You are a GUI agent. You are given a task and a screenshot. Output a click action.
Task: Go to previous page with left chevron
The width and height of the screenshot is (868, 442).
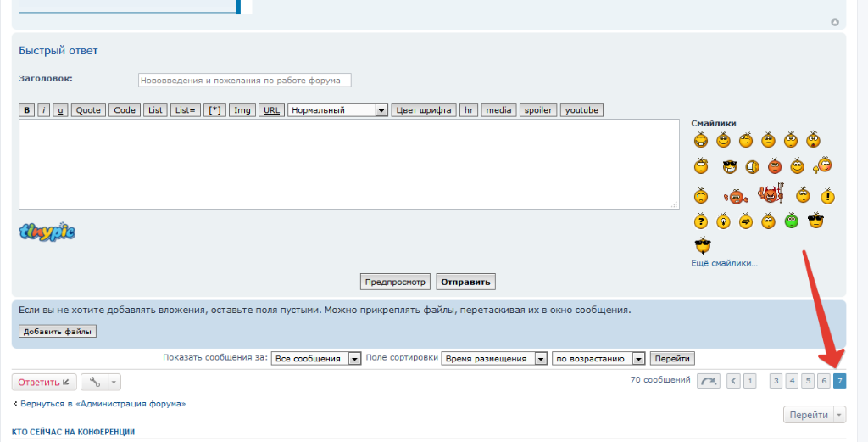pos(733,381)
